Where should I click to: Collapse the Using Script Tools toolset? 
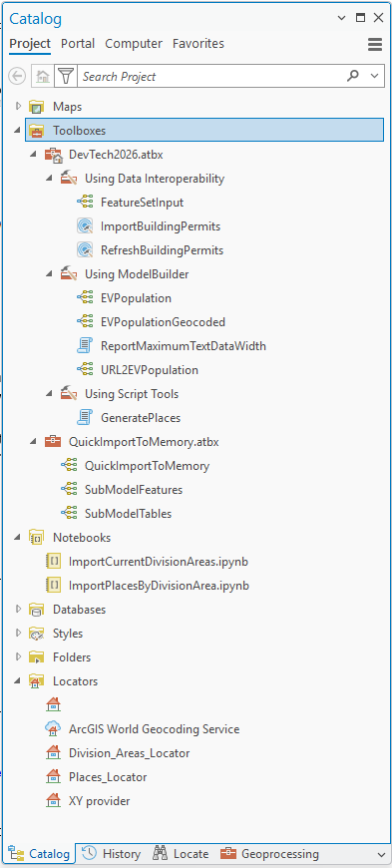coord(50,393)
